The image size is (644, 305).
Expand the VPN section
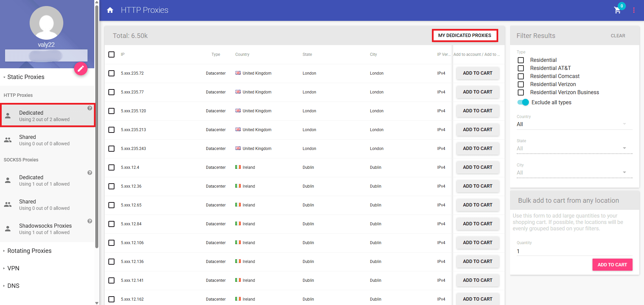[x=13, y=268]
